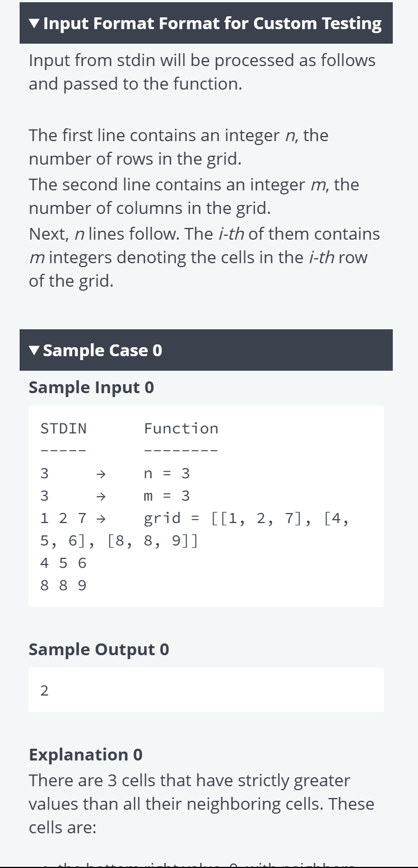Image resolution: width=418 pixels, height=868 pixels.
Task: Click the Sample Case 0 header title
Action: point(103,351)
